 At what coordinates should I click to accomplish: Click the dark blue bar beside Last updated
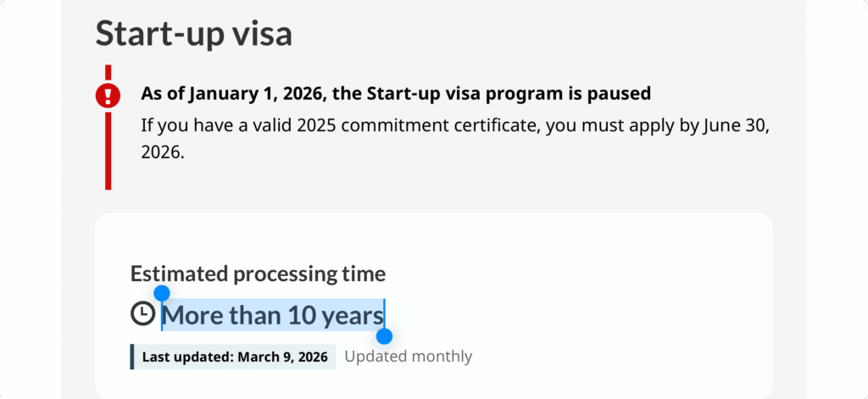(132, 357)
